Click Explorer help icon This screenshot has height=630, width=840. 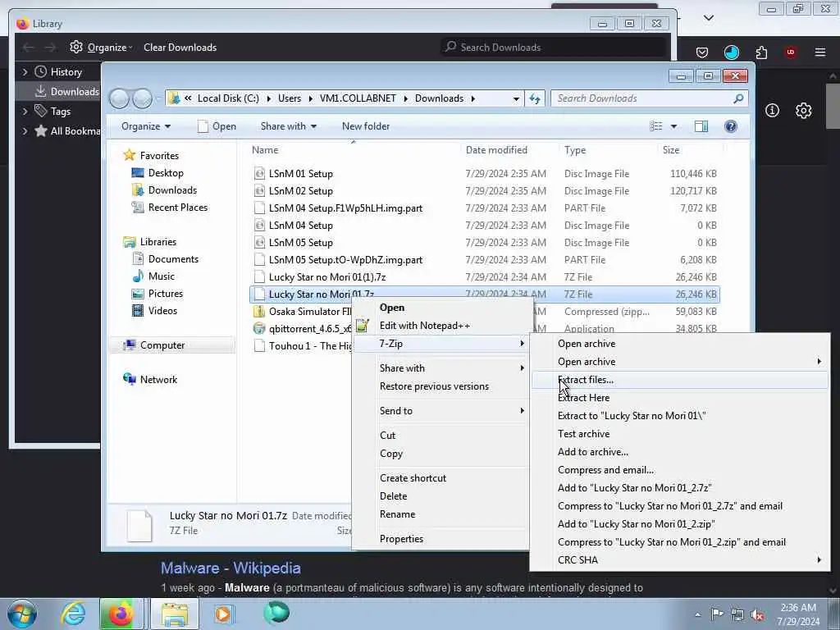[x=731, y=126]
